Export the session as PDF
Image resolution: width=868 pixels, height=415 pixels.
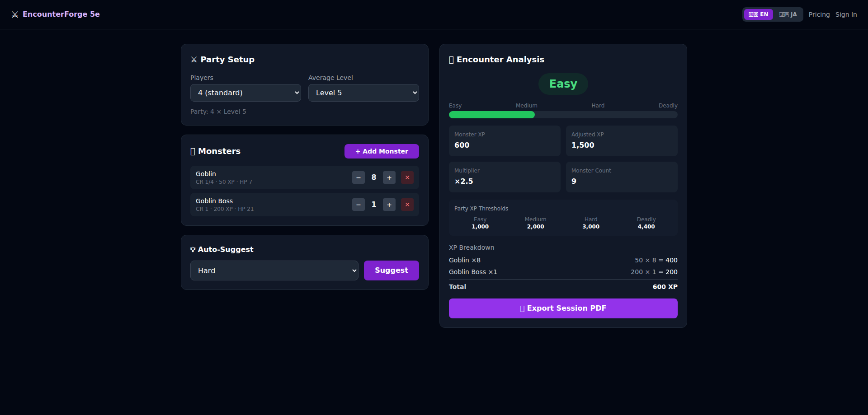click(x=563, y=308)
